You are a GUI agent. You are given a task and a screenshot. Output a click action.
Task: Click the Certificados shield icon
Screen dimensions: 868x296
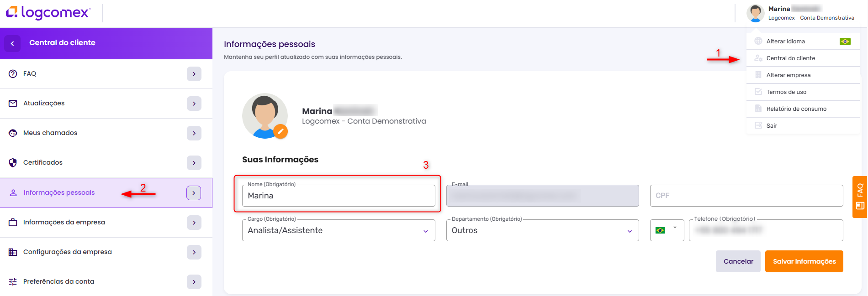click(13, 163)
